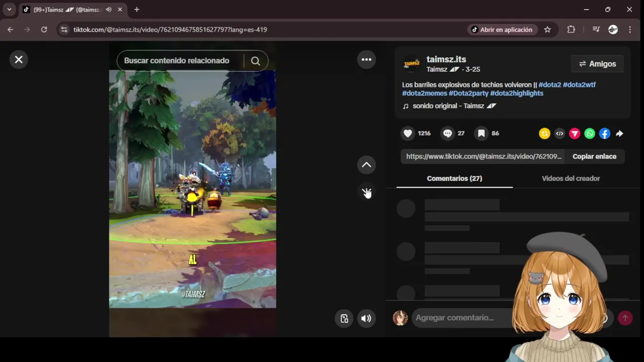This screenshot has height=362, width=644.
Task: Click the red post comment button
Action: tap(625, 318)
